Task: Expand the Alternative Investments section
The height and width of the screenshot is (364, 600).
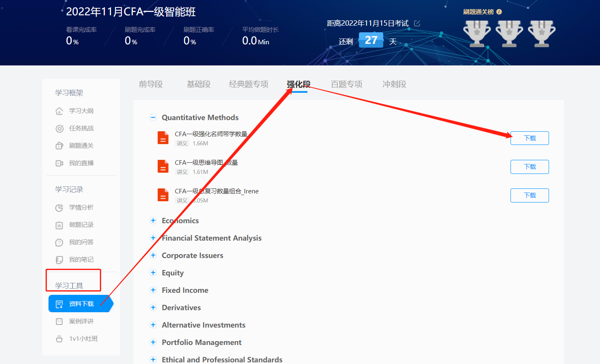Action: pyautogui.click(x=153, y=325)
